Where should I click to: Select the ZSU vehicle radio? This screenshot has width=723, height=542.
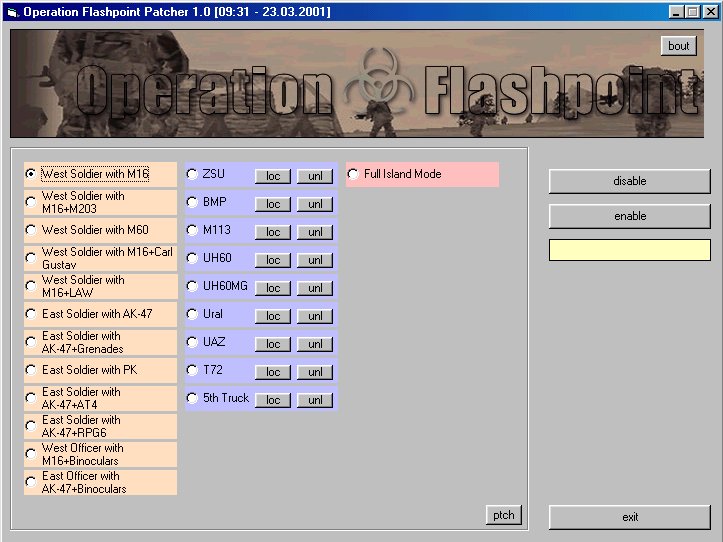coord(192,174)
